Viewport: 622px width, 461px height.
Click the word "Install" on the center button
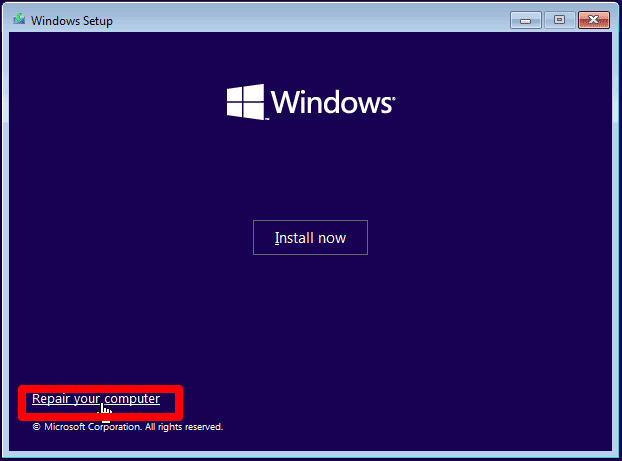pos(294,238)
